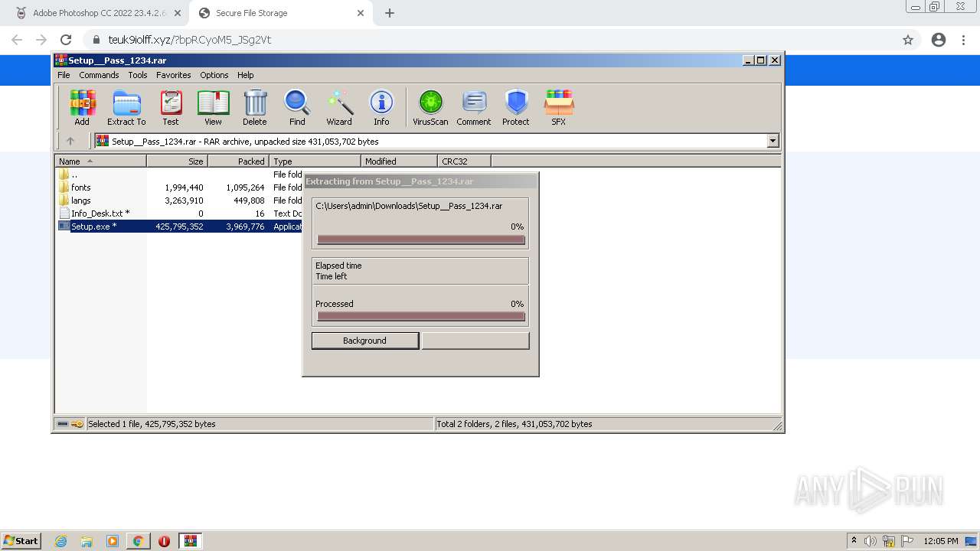The width and height of the screenshot is (980, 551).
Task: Open the Chrome three-dot menu
Action: tap(963, 40)
